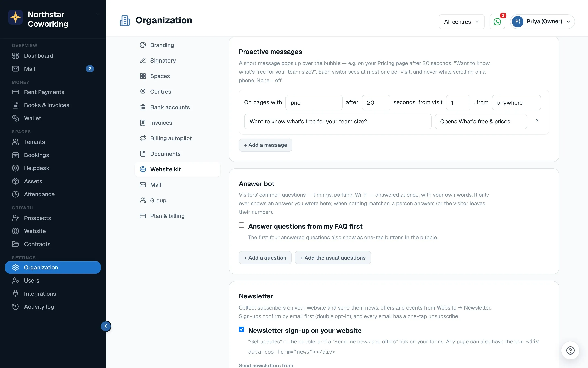Click the Activity log history icon
This screenshot has height=368, width=588.
(x=16, y=307)
